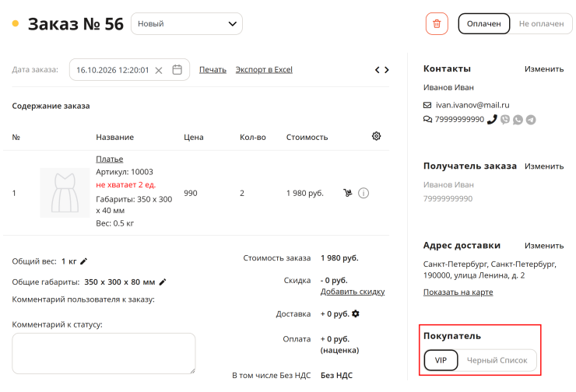576x392 pixels.
Task: Click the status comment text area
Action: click(x=104, y=353)
